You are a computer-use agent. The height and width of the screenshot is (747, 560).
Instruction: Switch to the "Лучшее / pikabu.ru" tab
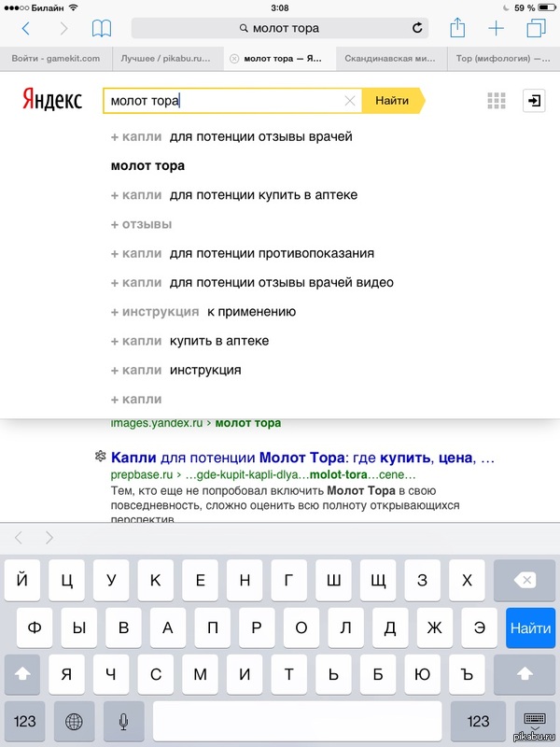click(168, 59)
